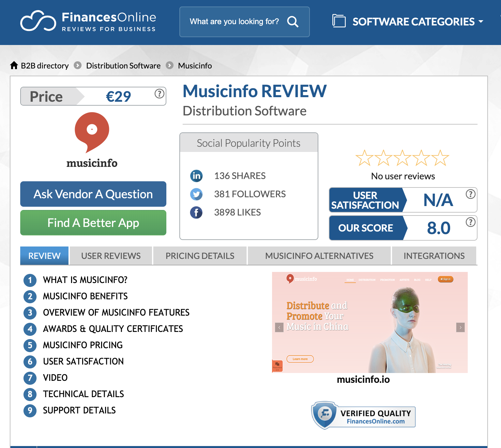Screen dimensions: 501x448
Task: Click the arrow after Distribution Software breadcrumb
Action: [170, 65]
